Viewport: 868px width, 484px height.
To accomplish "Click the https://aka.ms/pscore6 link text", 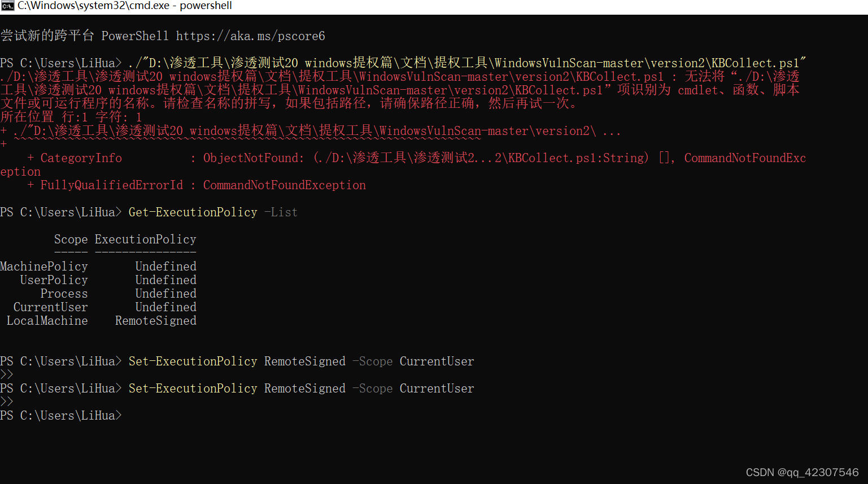I will click(x=250, y=36).
